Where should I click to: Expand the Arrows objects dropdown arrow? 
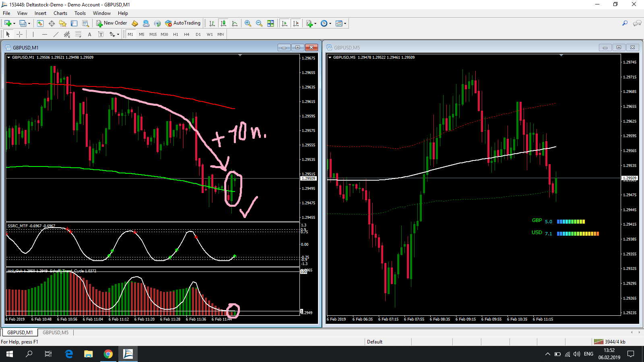pos(118,35)
